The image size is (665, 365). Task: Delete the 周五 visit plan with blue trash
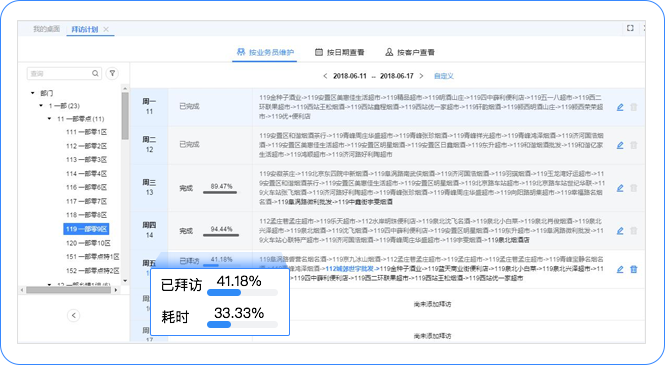pos(634,269)
